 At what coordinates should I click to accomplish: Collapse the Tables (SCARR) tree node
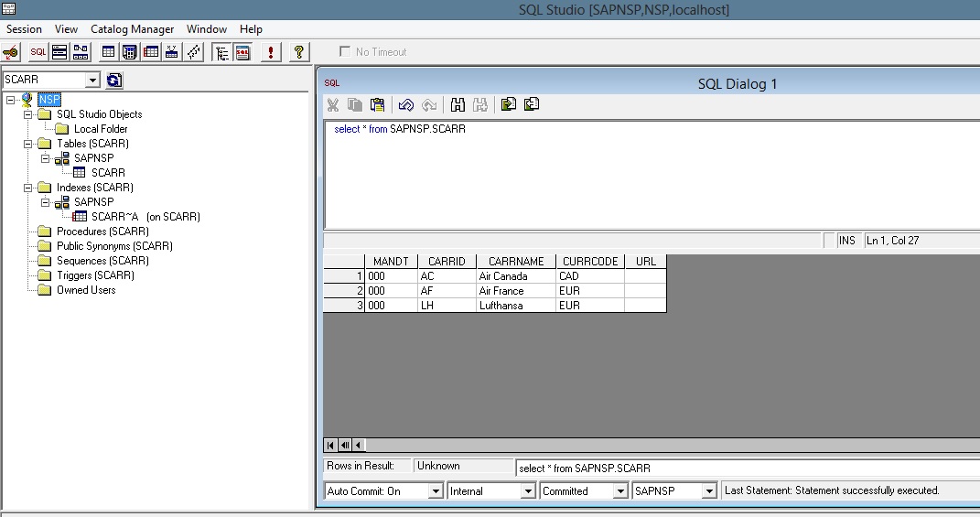(x=27, y=144)
